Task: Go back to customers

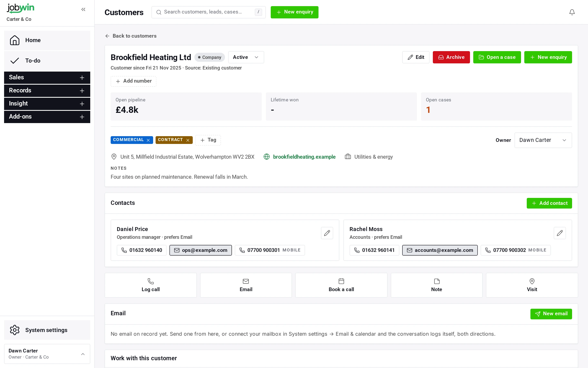Action: [x=131, y=36]
